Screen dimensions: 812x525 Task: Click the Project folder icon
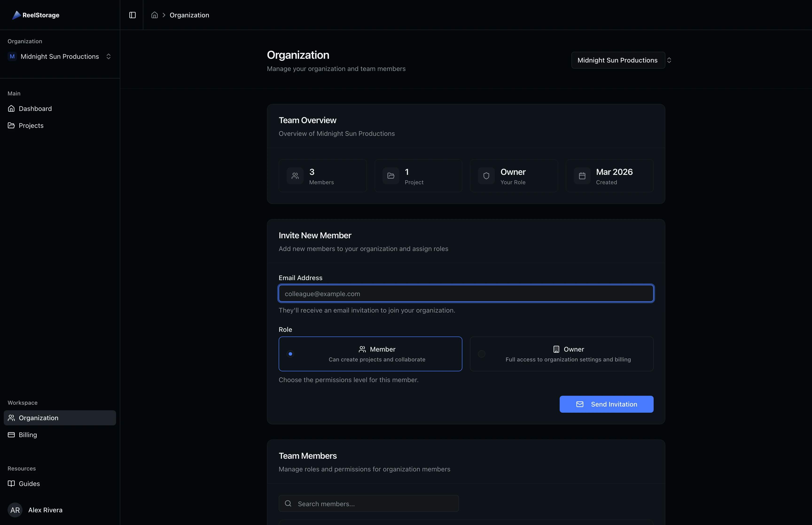(x=391, y=176)
